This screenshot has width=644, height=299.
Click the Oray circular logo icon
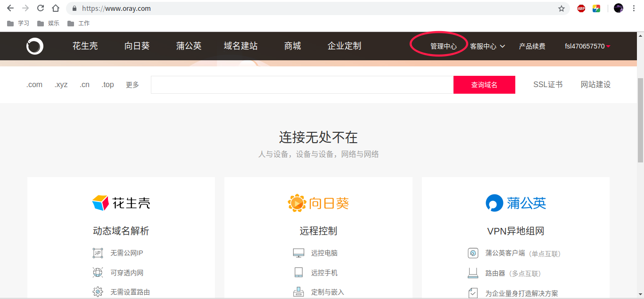[35, 46]
